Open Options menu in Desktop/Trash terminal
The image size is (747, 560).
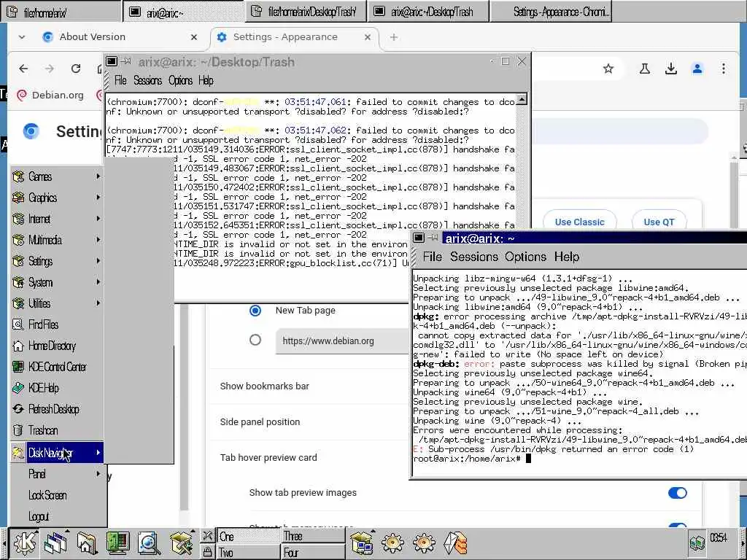tap(181, 80)
